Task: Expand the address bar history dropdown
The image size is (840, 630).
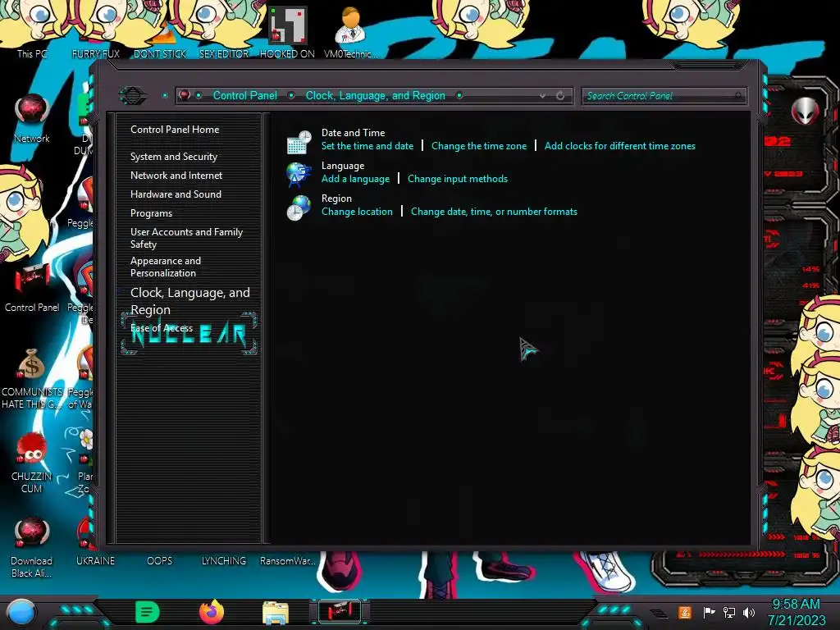Action: pos(543,96)
